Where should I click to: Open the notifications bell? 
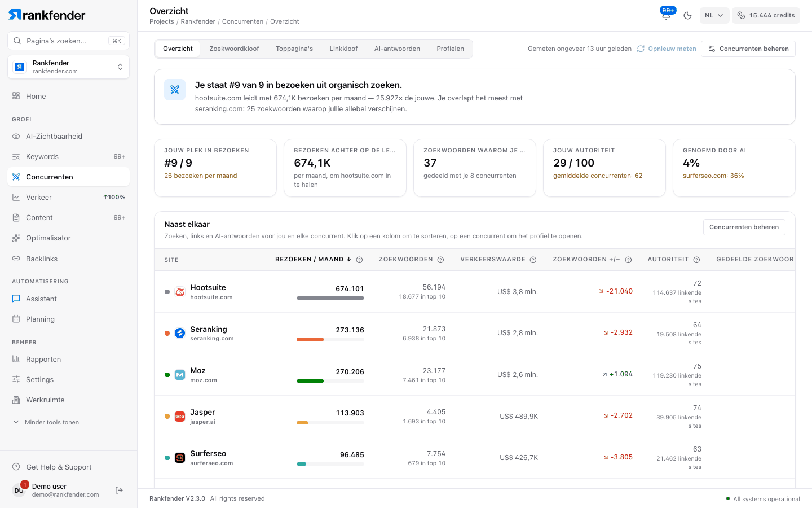coord(666,15)
